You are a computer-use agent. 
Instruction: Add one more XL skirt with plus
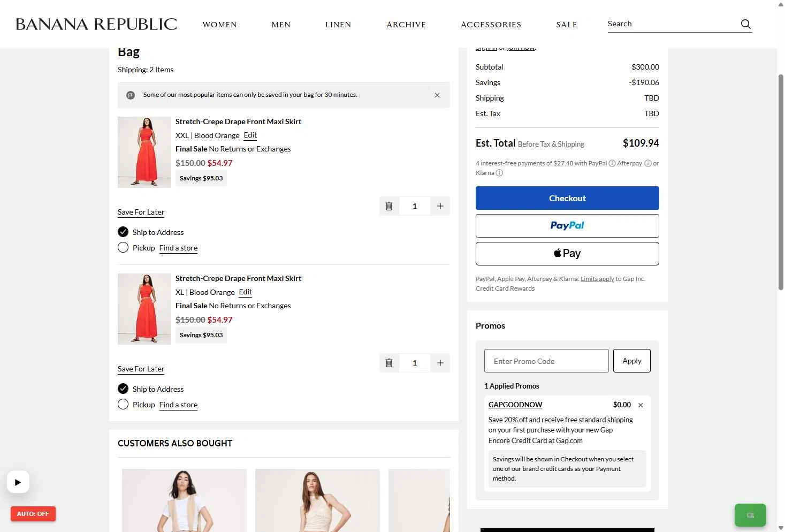click(x=440, y=363)
